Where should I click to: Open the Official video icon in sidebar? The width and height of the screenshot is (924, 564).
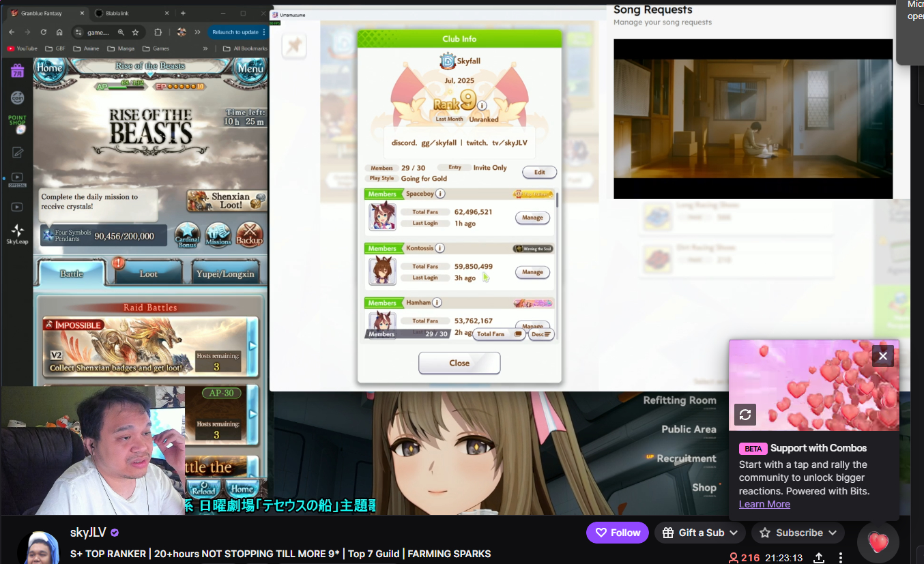17,179
